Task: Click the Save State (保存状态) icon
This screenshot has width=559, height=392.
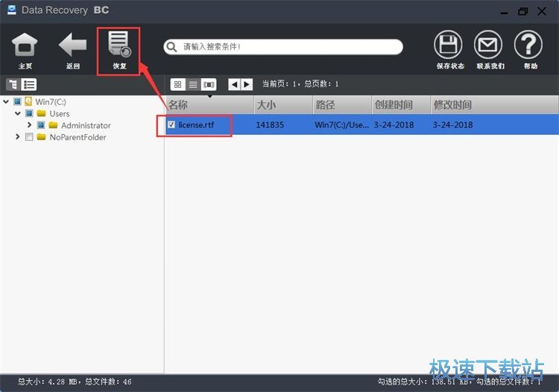Action: click(448, 45)
